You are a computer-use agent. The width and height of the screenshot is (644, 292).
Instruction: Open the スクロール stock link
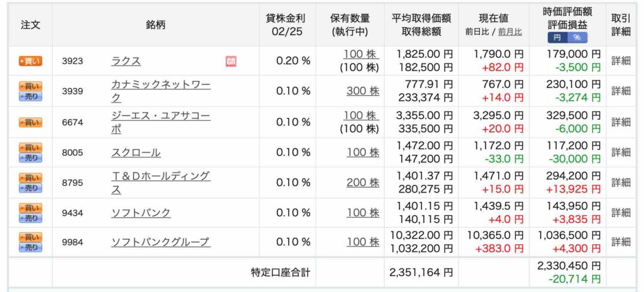click(x=136, y=152)
